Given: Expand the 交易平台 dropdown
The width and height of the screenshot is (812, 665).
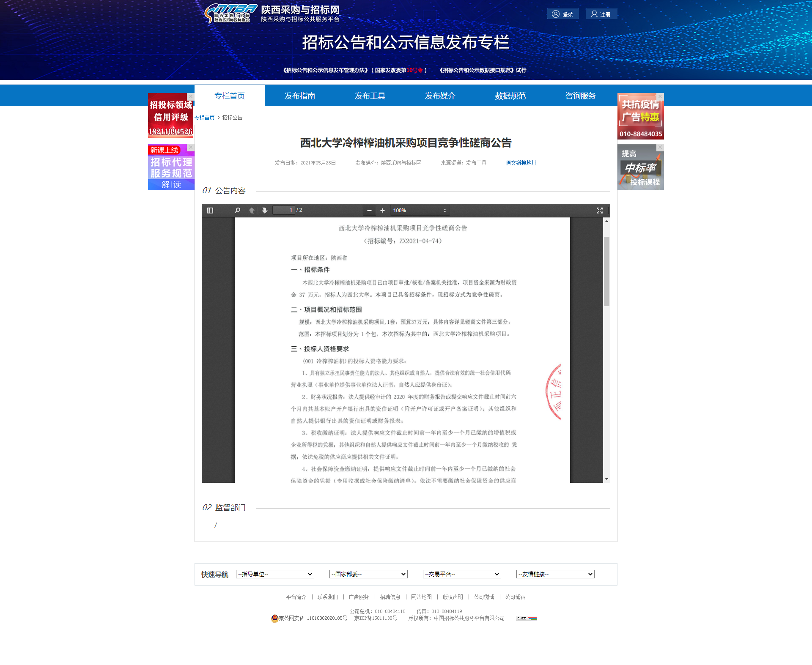Looking at the screenshot, I should click(x=462, y=574).
